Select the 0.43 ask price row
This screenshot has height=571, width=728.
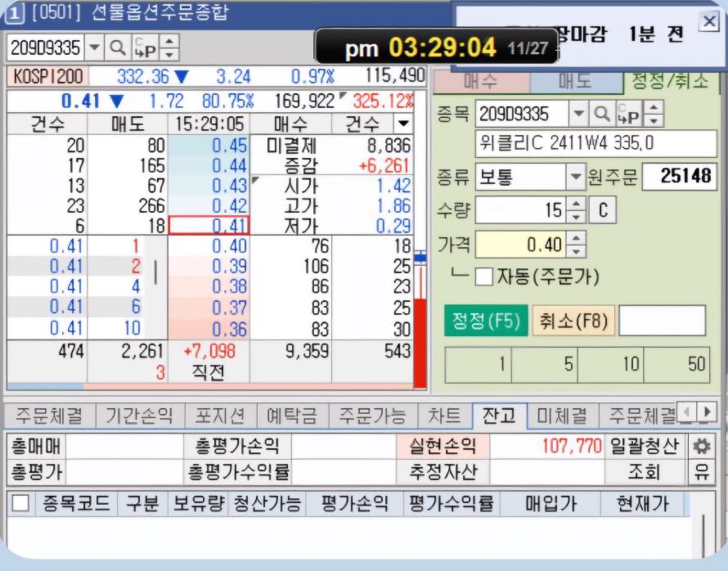pyautogui.click(x=209, y=185)
